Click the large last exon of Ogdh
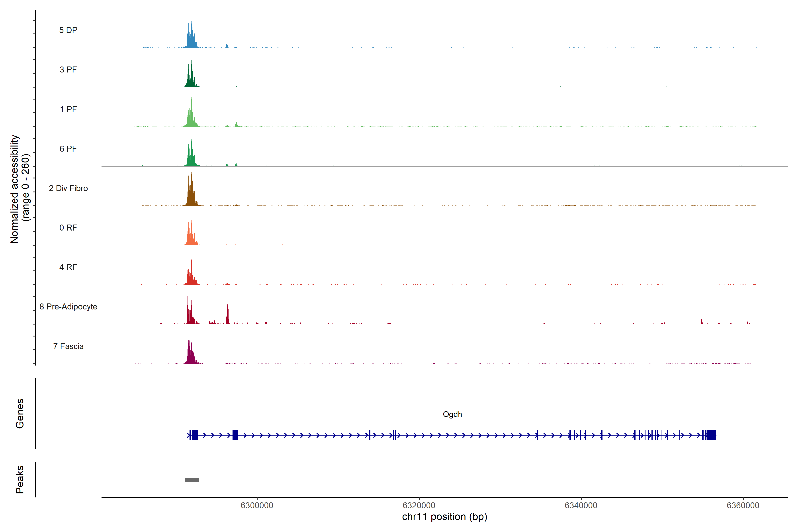The image size is (798, 532). (x=712, y=435)
